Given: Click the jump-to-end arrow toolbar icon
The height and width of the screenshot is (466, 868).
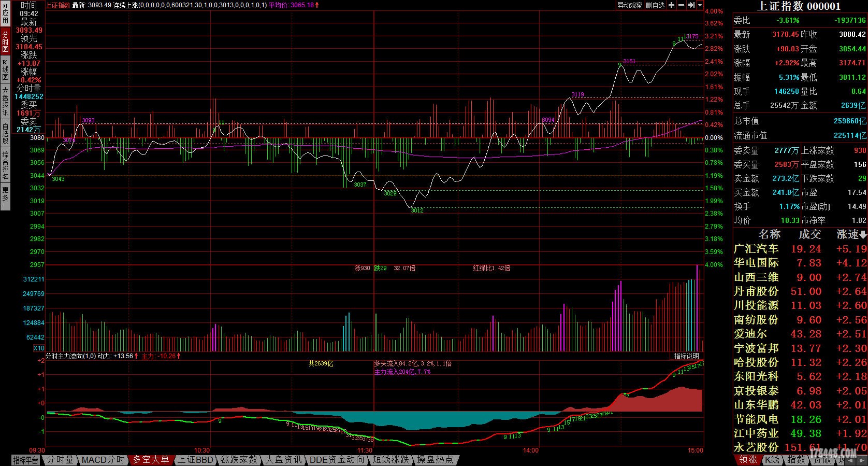Looking at the screenshot, I should click(691, 5).
